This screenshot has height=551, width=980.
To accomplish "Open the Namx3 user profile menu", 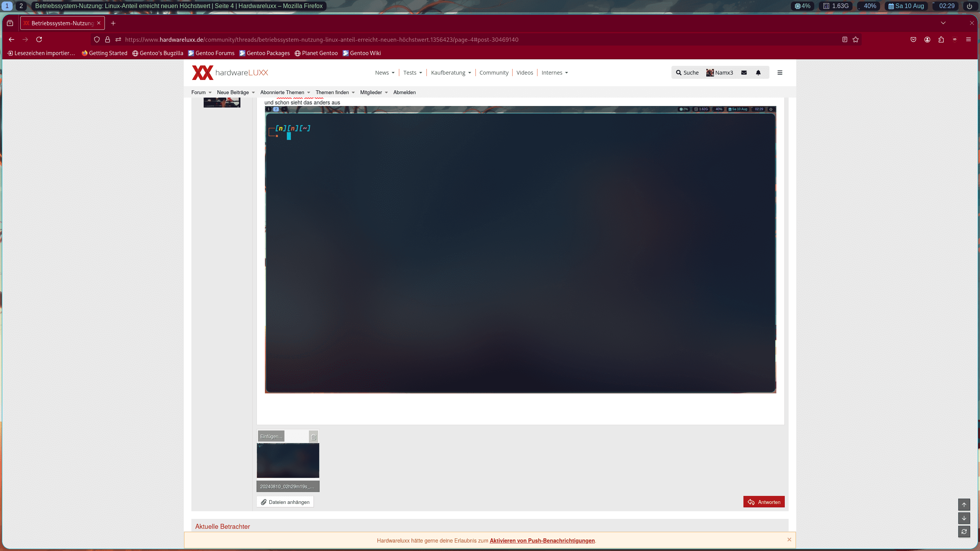I will (x=720, y=73).
